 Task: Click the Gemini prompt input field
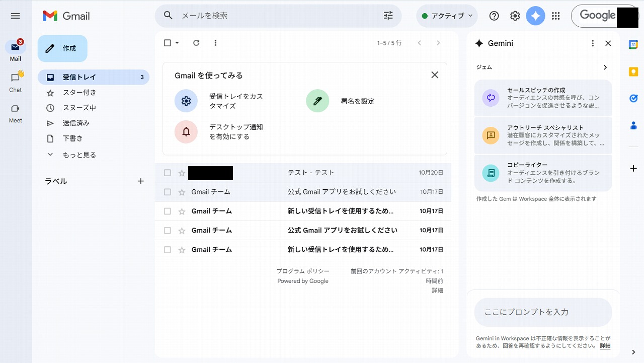coord(542,312)
